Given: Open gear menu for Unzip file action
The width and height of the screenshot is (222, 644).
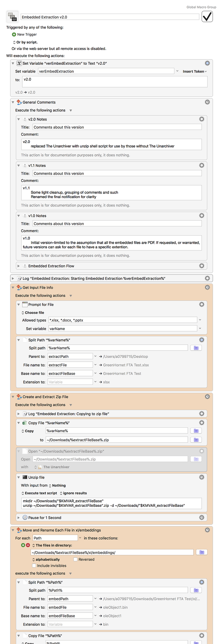Looking at the screenshot, I should tap(202, 477).
